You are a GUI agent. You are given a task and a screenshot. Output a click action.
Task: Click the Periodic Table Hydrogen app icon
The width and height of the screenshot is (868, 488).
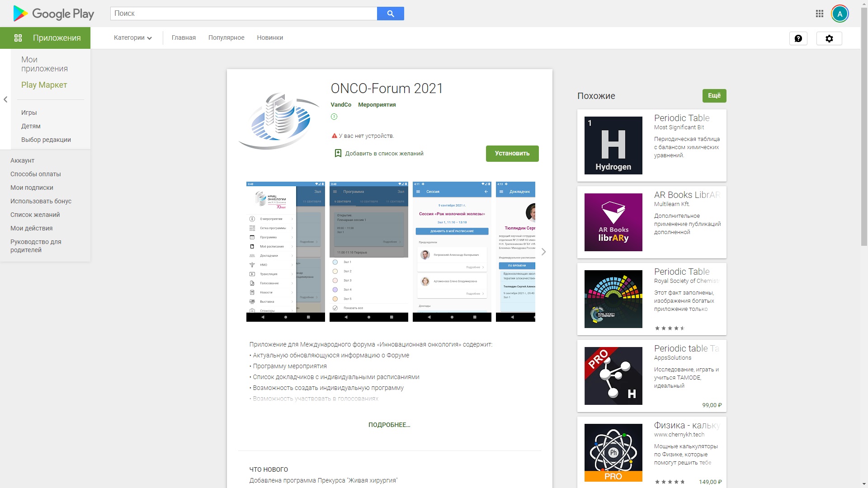pyautogui.click(x=613, y=145)
